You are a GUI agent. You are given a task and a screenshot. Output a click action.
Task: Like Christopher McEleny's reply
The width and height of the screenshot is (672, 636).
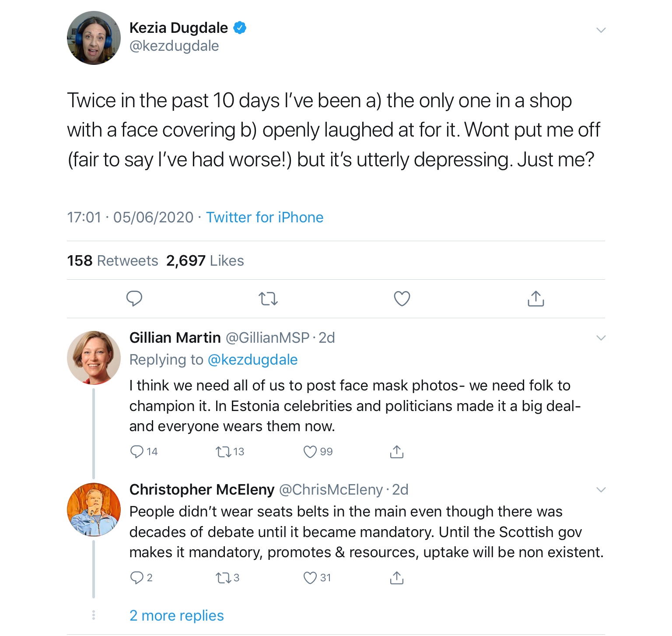(x=310, y=578)
